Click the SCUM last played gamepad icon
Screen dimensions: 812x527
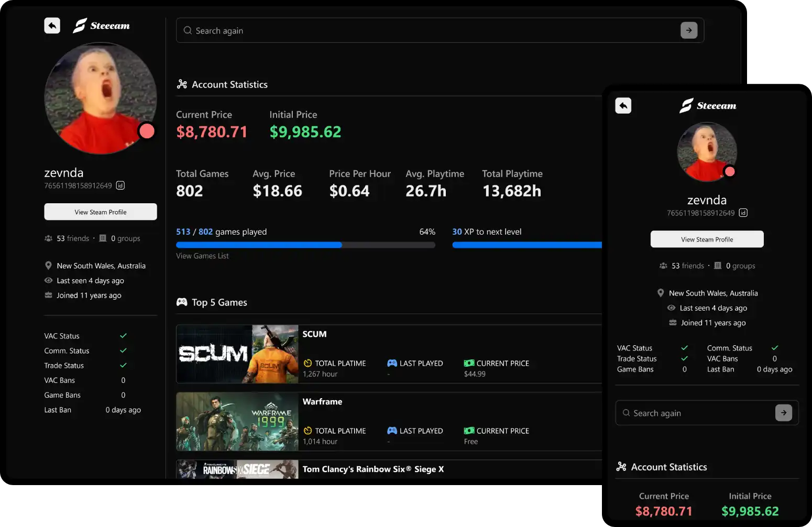[392, 363]
